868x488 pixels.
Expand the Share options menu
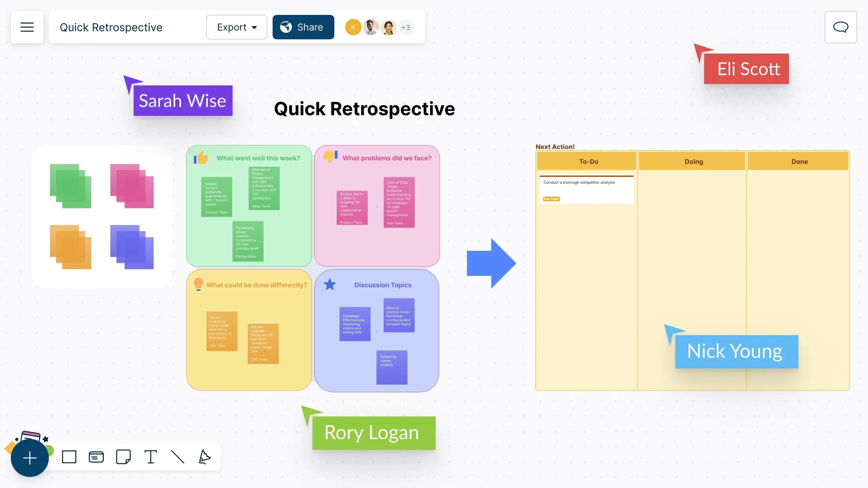coord(303,27)
